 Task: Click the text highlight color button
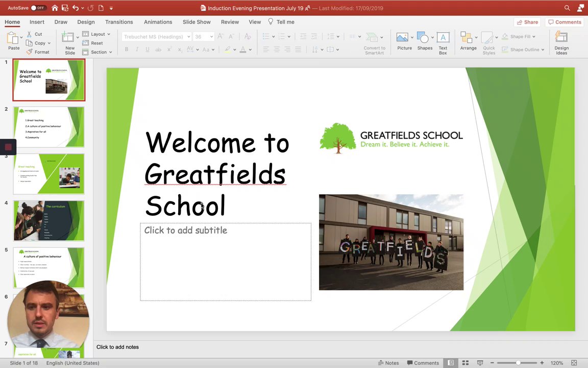click(x=228, y=49)
